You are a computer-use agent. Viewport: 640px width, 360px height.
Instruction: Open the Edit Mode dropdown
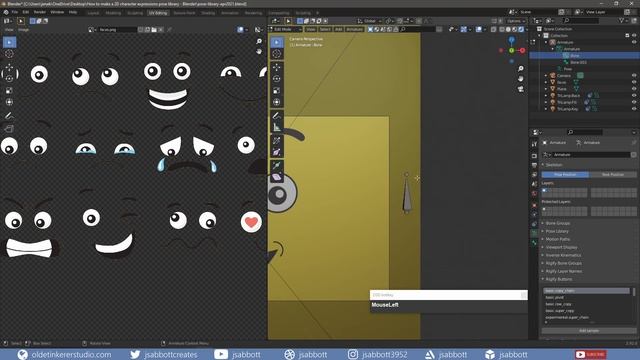[x=285, y=29]
